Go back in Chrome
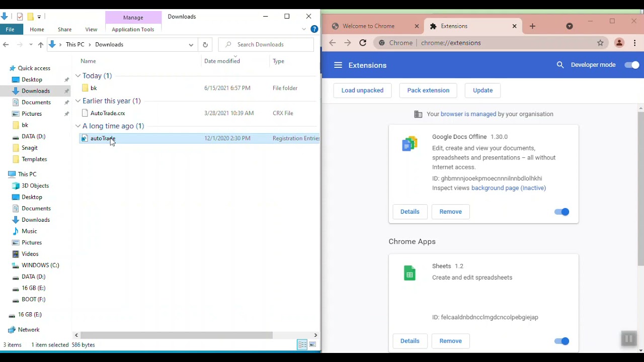Screen dimensions: 644x362 click(x=332, y=43)
